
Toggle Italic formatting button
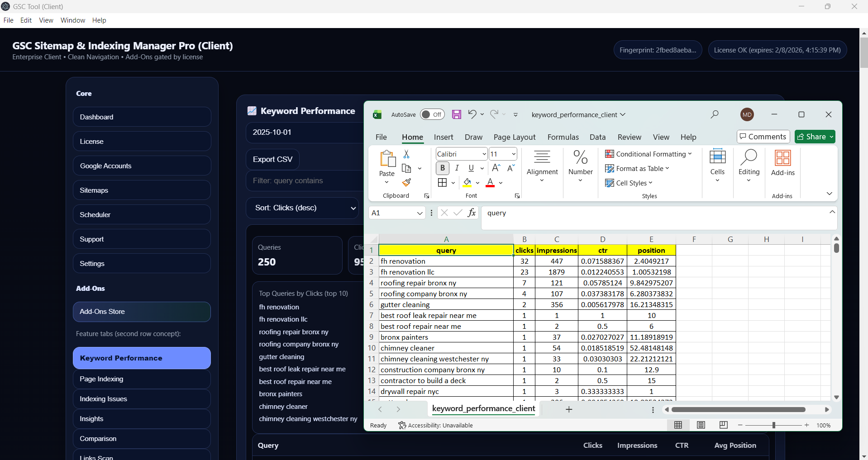point(457,168)
